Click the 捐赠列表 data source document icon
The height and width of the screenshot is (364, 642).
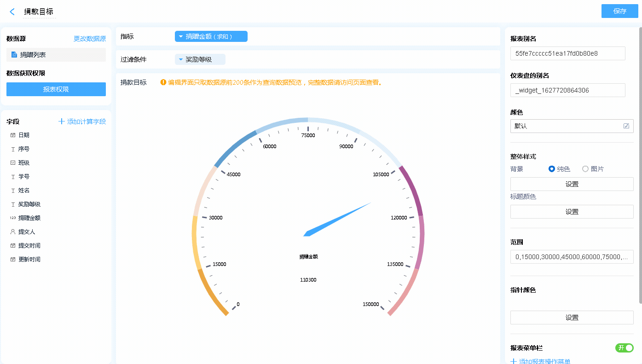(14, 55)
